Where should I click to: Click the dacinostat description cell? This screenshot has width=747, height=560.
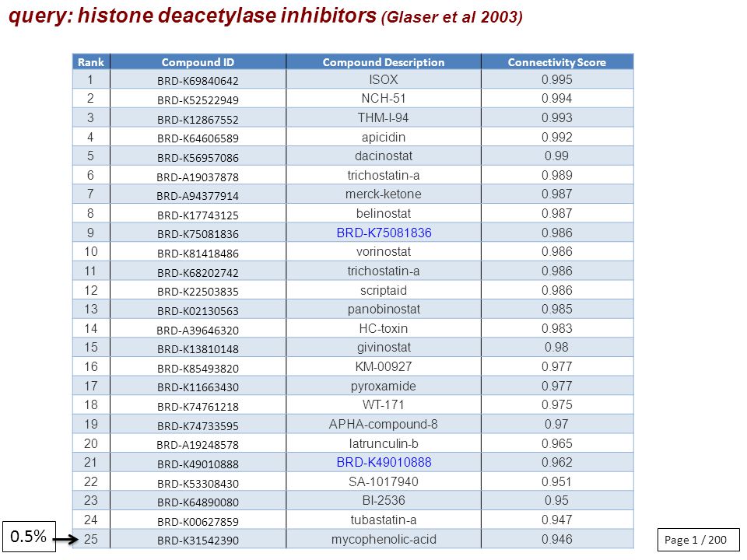(384, 156)
